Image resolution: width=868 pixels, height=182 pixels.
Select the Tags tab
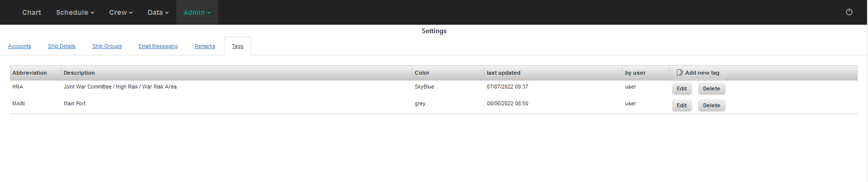tap(237, 46)
